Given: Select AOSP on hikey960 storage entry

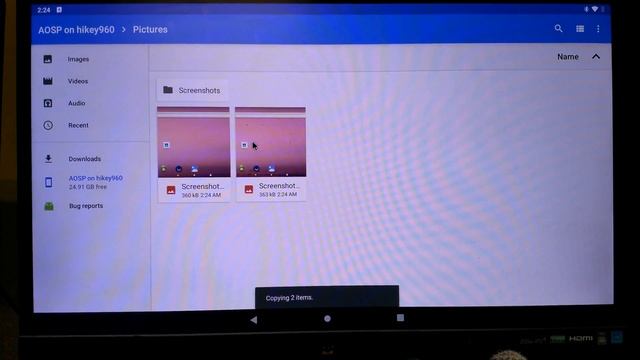Looking at the screenshot, I should coord(91,182).
